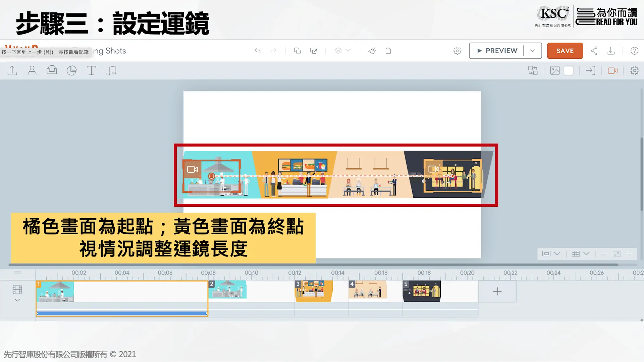The height and width of the screenshot is (362, 644).
Task: Click the add scene plus button
Action: click(x=497, y=291)
